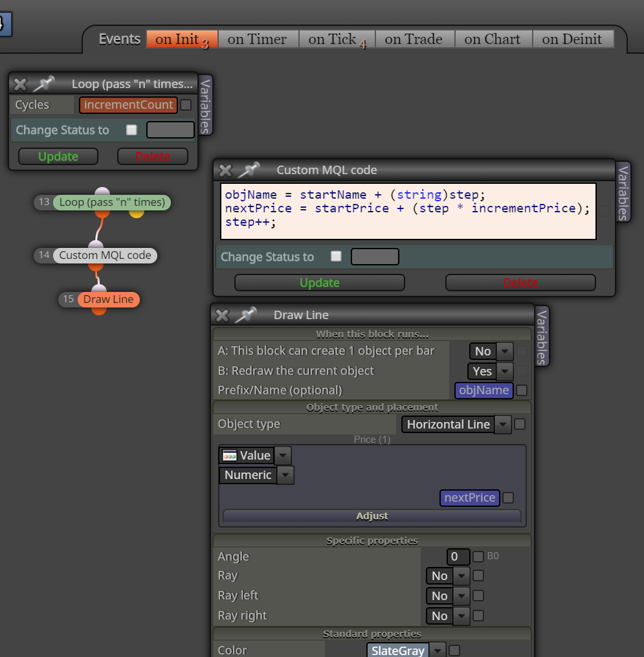Image resolution: width=644 pixels, height=657 pixels.
Task: Click Custom MQL panel status value field
Action: tap(375, 257)
